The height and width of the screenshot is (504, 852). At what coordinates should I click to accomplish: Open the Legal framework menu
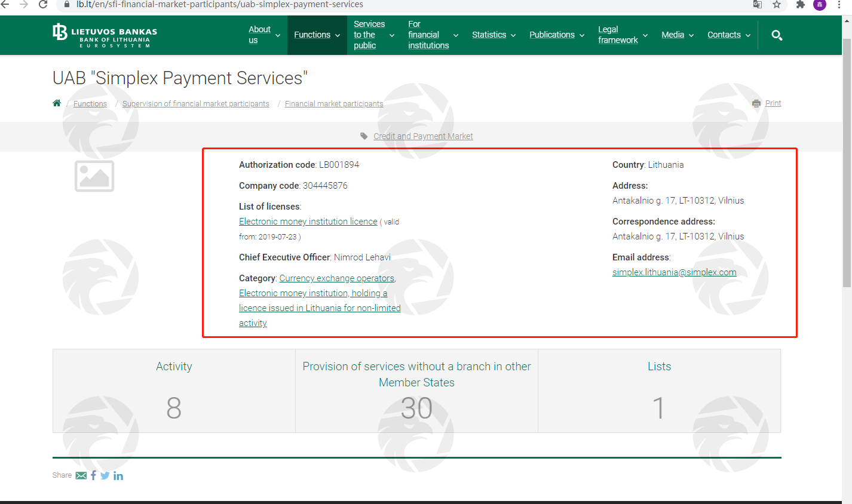pyautogui.click(x=618, y=35)
